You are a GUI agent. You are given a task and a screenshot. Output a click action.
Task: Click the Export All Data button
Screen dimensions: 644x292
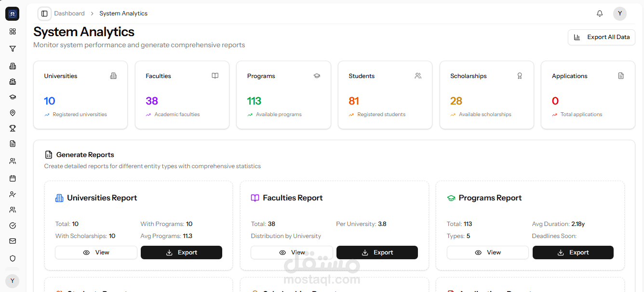click(602, 37)
